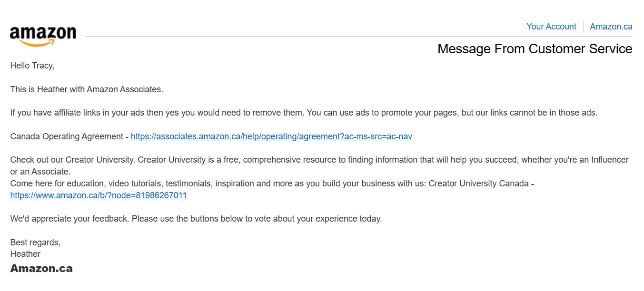The height and width of the screenshot is (291, 644).
Task: Click the 'Best regards,' line
Action: 36,242
